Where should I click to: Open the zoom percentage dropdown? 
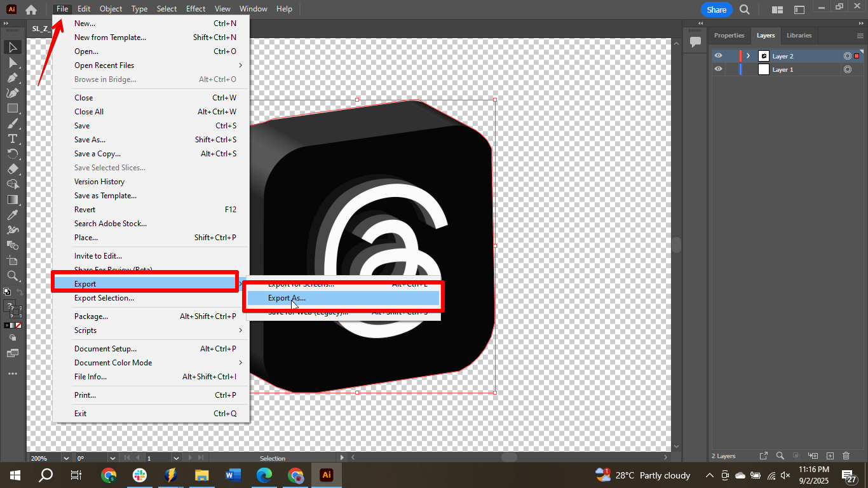pos(65,457)
